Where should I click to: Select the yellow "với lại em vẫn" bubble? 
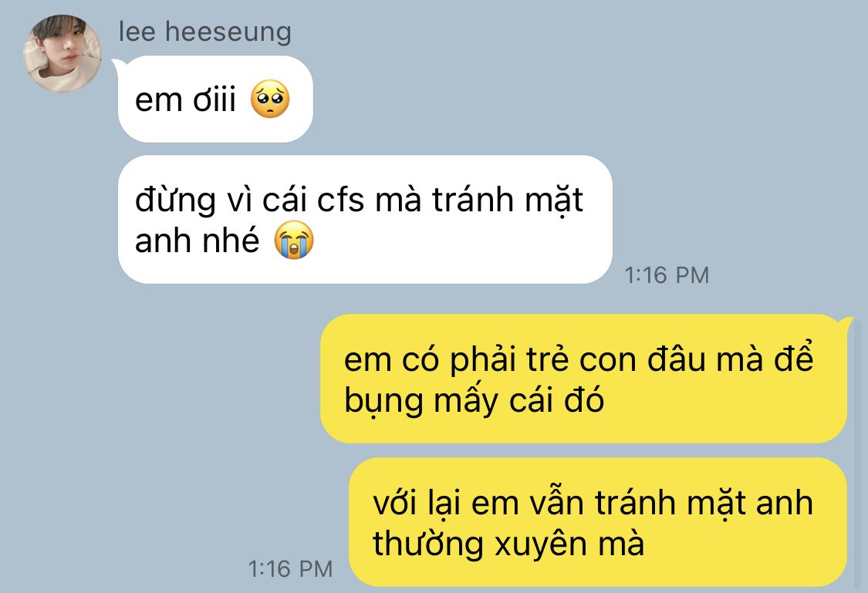(598, 522)
